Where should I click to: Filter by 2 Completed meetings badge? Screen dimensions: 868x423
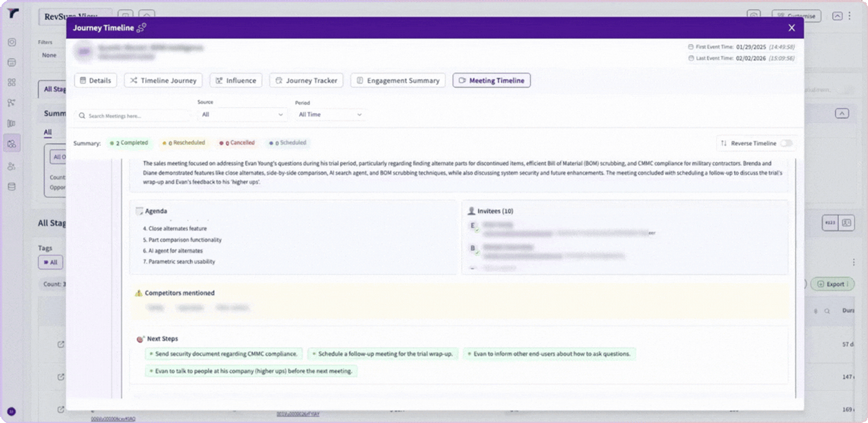click(129, 143)
